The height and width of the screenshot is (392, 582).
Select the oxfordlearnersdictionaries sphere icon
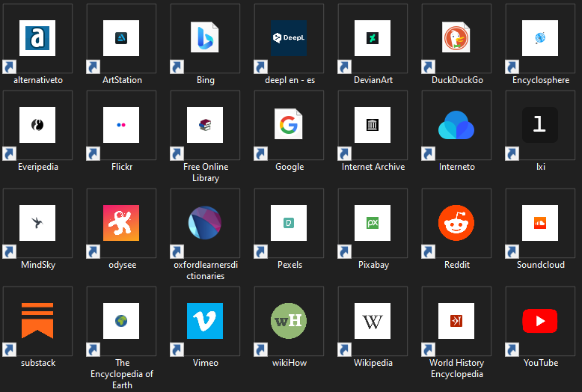click(205, 223)
